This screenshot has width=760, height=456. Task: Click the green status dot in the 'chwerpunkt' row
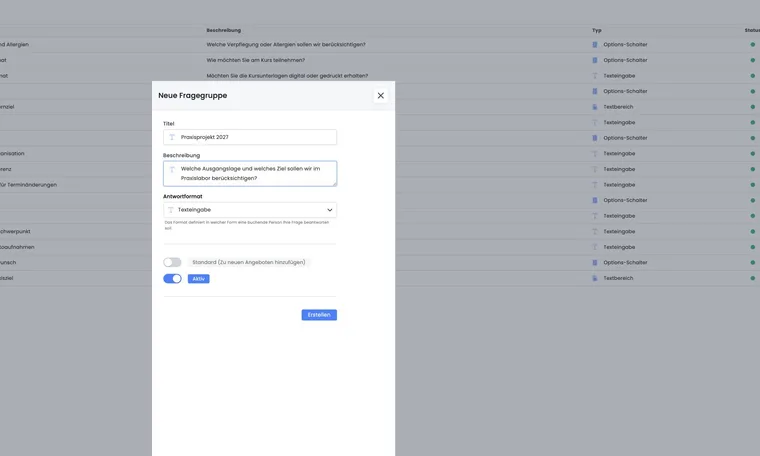[753, 232]
